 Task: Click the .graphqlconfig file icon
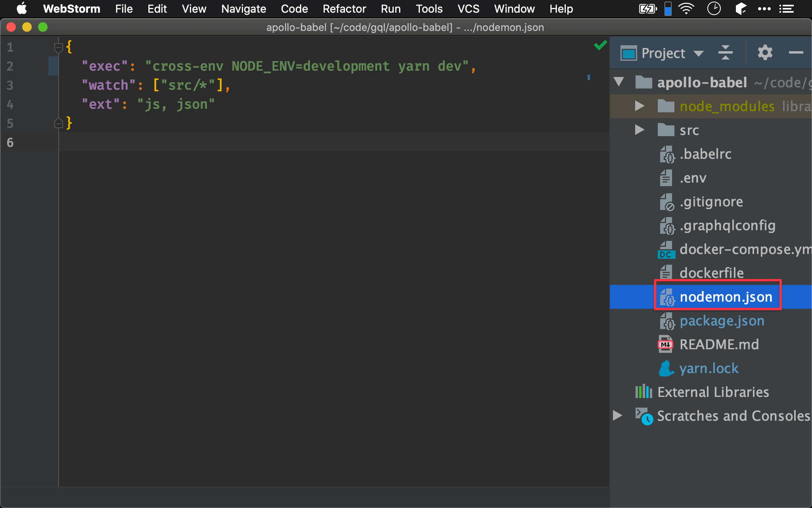[666, 225]
